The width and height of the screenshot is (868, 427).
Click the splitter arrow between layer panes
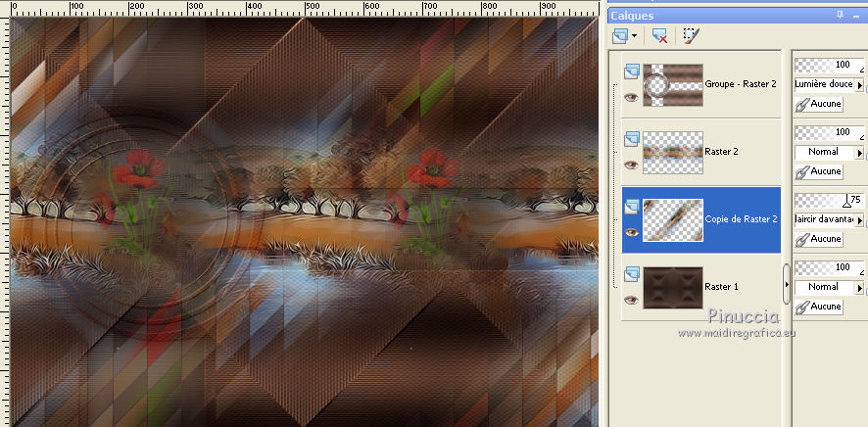[787, 284]
